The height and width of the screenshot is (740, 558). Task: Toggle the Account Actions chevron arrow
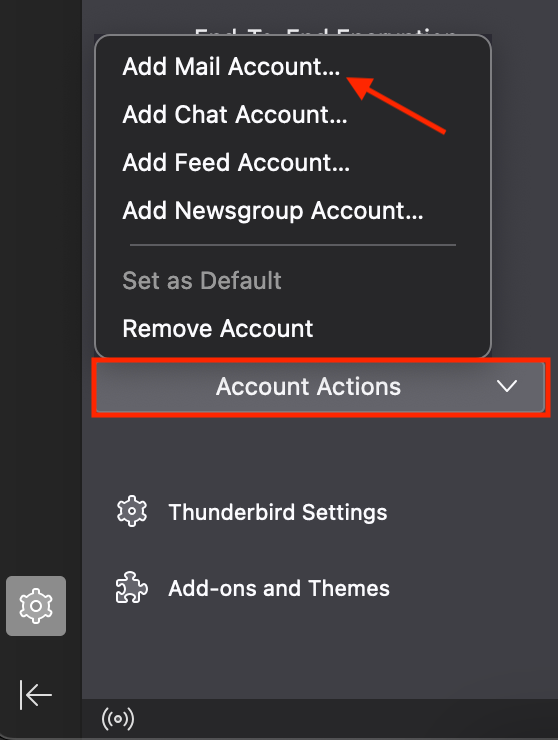pyautogui.click(x=507, y=386)
